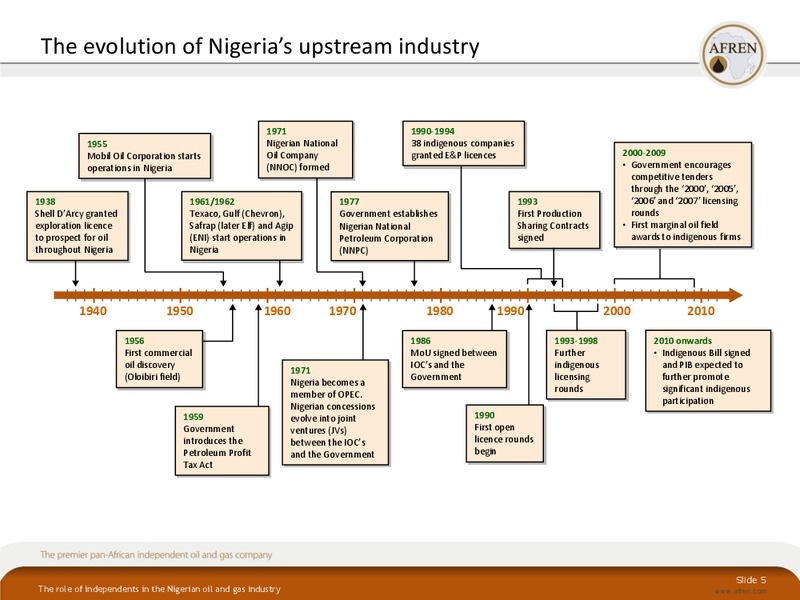The image size is (800, 600).
Task: Click the 2000 label on timeline
Action: point(617,311)
